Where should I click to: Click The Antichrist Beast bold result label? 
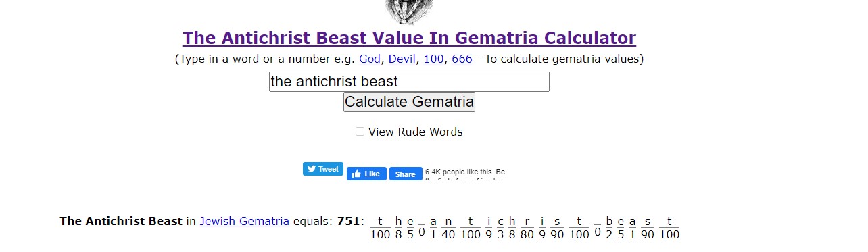tap(121, 221)
